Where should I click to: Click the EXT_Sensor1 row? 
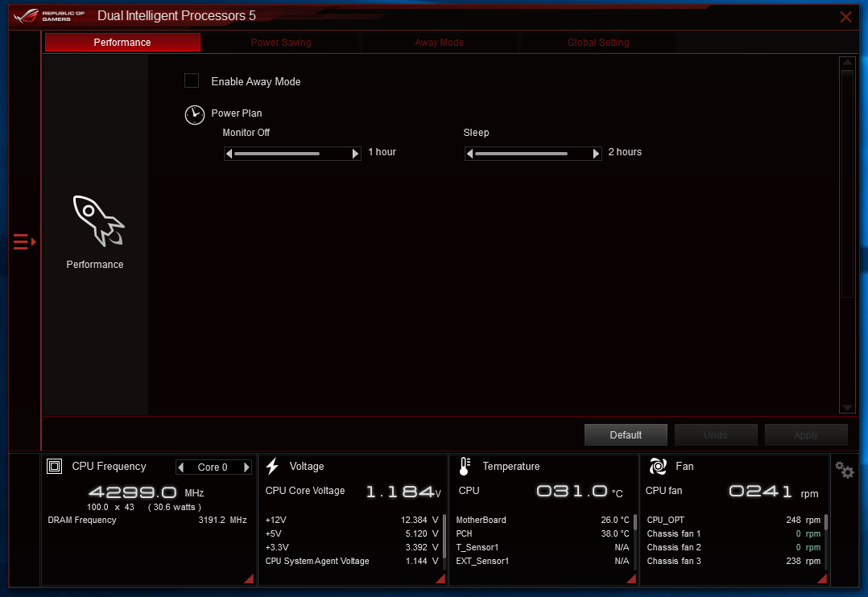point(543,561)
